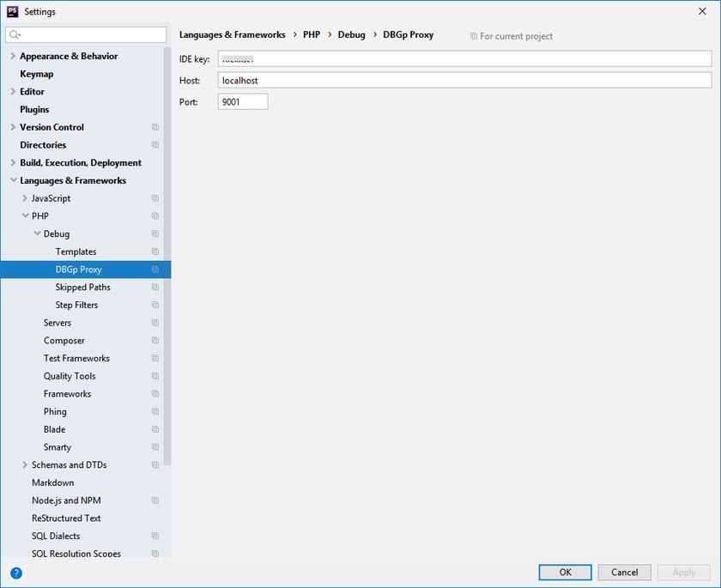Collapse the PHP tree node
Viewport: 721px width, 588px height.
click(x=25, y=216)
